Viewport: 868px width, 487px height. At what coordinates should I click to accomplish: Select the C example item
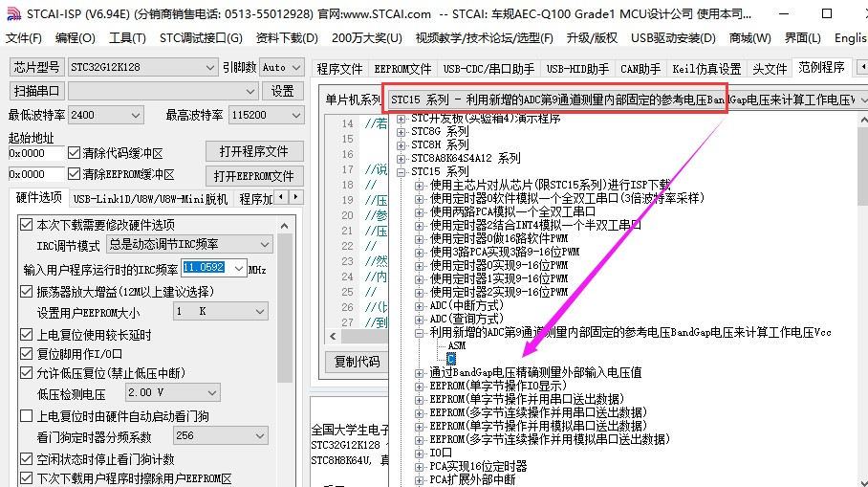click(x=450, y=359)
